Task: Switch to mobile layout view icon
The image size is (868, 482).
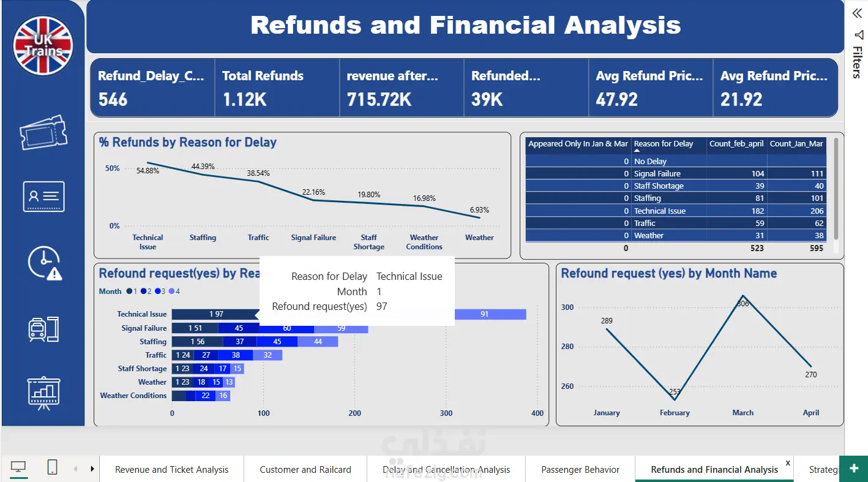Action: [x=53, y=468]
